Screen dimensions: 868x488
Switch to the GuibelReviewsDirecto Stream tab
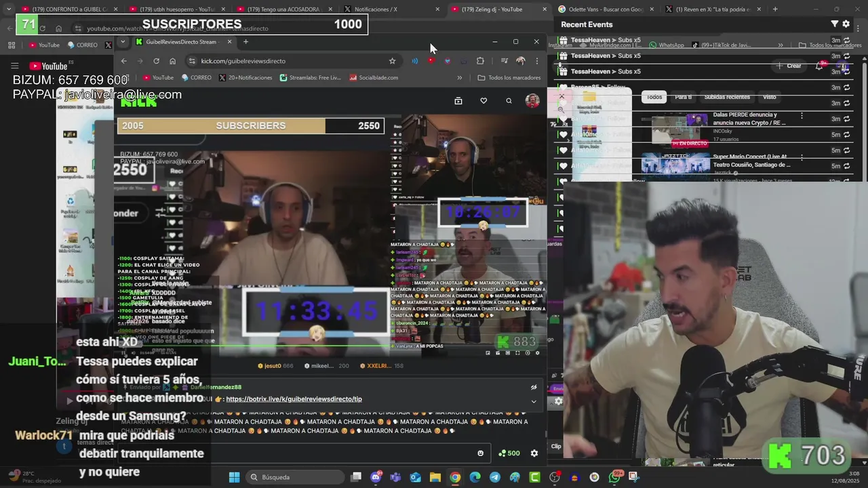(182, 42)
